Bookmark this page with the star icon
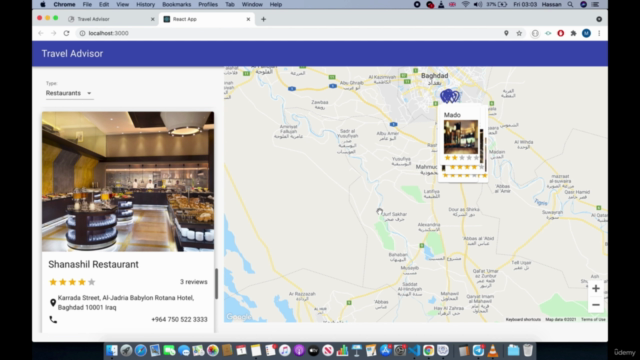640x360 pixels. (519, 33)
